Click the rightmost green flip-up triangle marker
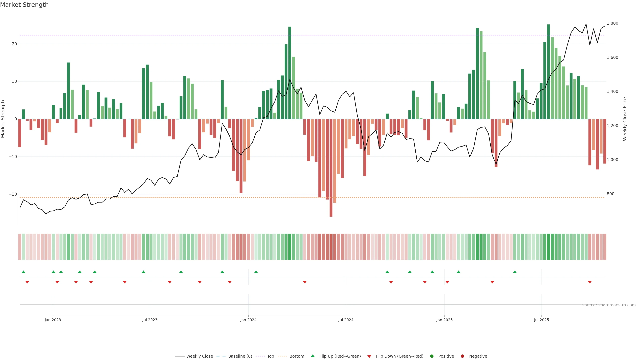This screenshot has height=362, width=644. [x=515, y=272]
